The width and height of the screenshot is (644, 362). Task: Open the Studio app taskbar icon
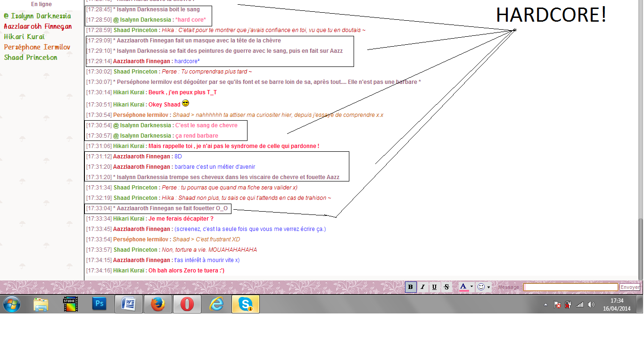click(70, 304)
